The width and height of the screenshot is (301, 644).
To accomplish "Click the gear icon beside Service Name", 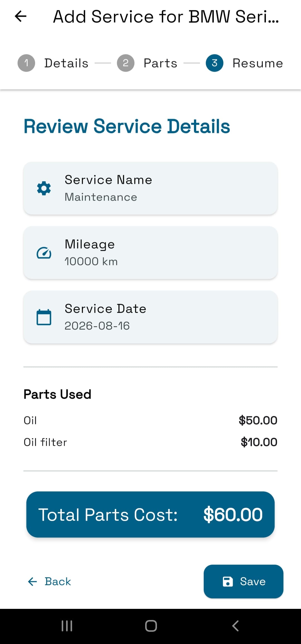I will tap(44, 188).
